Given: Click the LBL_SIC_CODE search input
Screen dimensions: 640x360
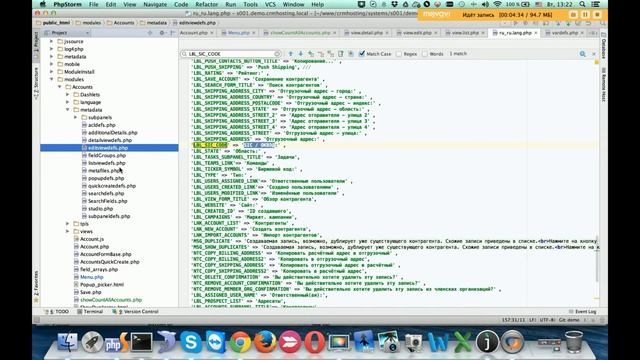Looking at the screenshot, I should (x=231, y=54).
